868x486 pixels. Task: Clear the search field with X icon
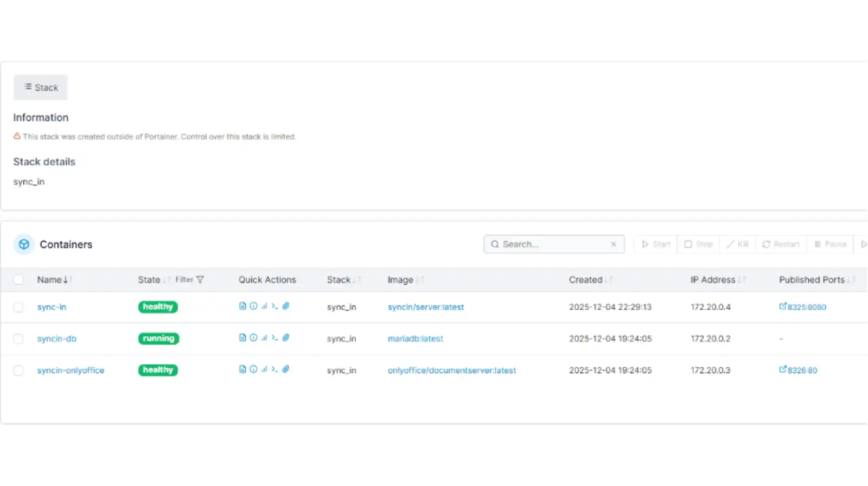[614, 245]
